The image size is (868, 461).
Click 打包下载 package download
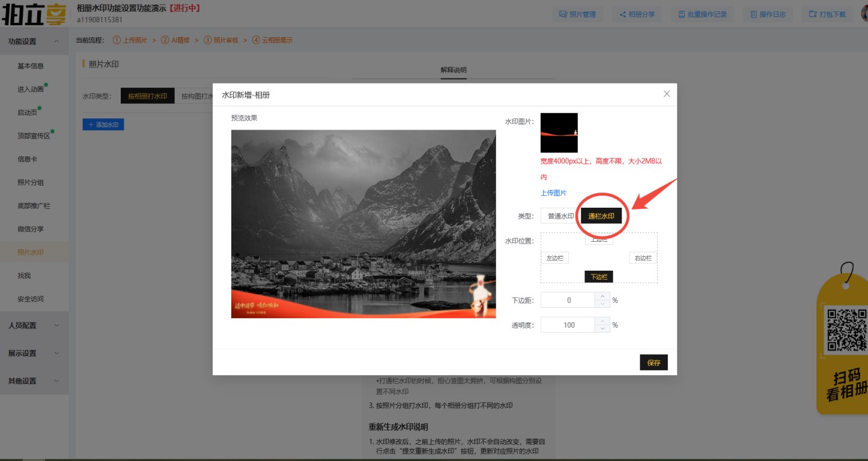[827, 14]
